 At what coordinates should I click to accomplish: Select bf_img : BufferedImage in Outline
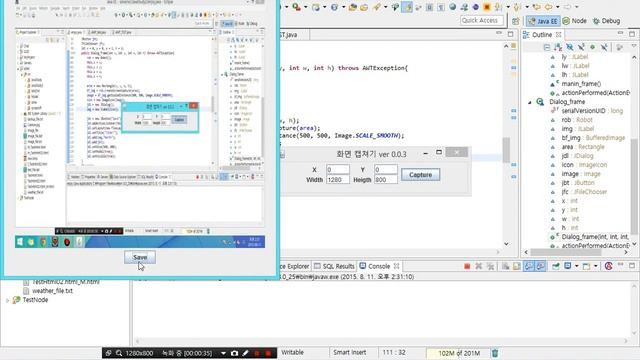pos(588,138)
